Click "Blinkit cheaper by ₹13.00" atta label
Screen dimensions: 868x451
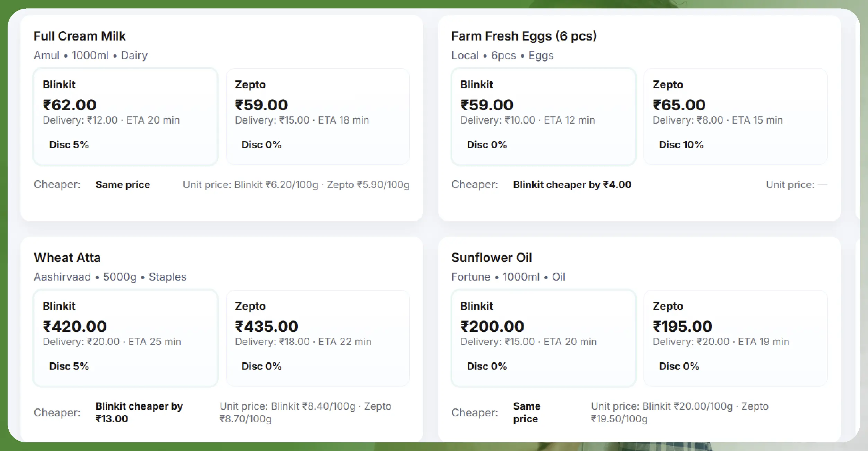click(139, 412)
